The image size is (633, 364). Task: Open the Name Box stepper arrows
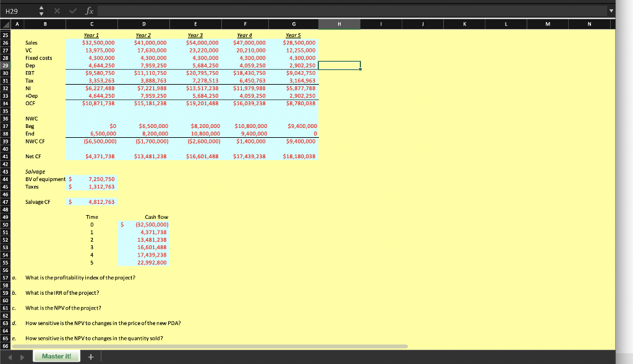41,11
